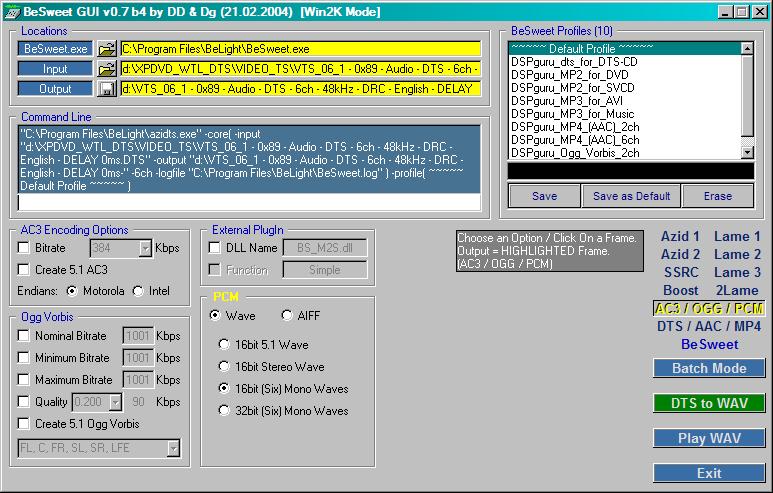Switch to the Lame 1 panel
This screenshot has width=773, height=493.
(738, 237)
